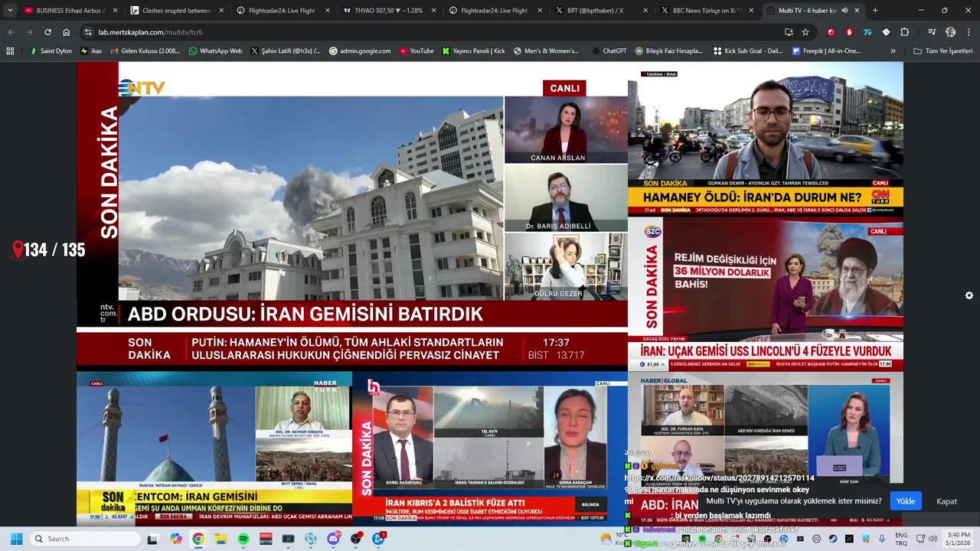
Task: Open the Freepik All-in-One bookmark
Action: 826,51
